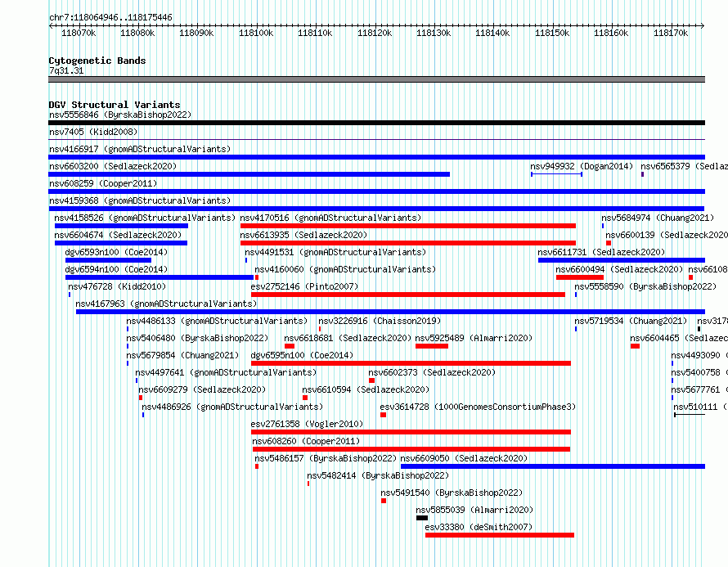Select the red esv2752146 Pinto2007 bar

pyautogui.click(x=408, y=295)
